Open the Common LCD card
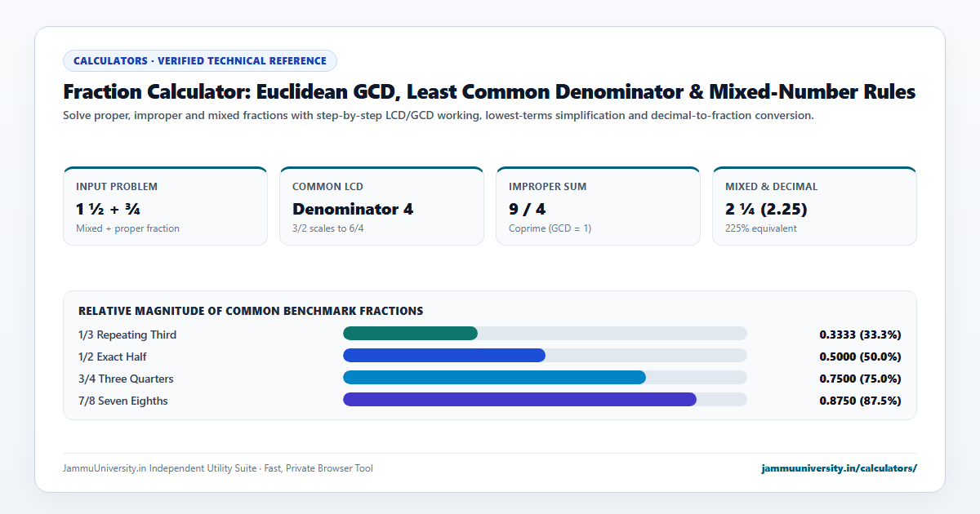The width and height of the screenshot is (980, 514). pos(381,206)
